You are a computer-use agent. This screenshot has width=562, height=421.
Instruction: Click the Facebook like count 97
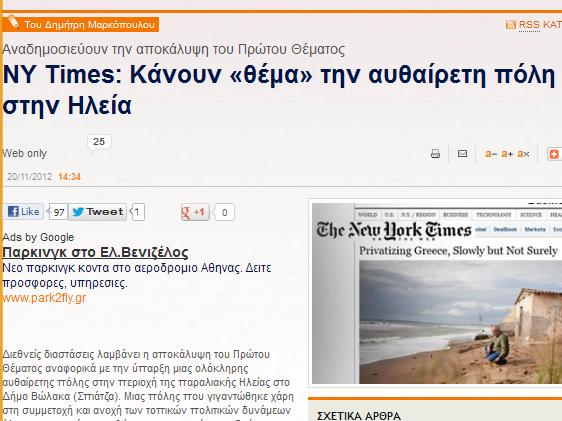(x=58, y=212)
